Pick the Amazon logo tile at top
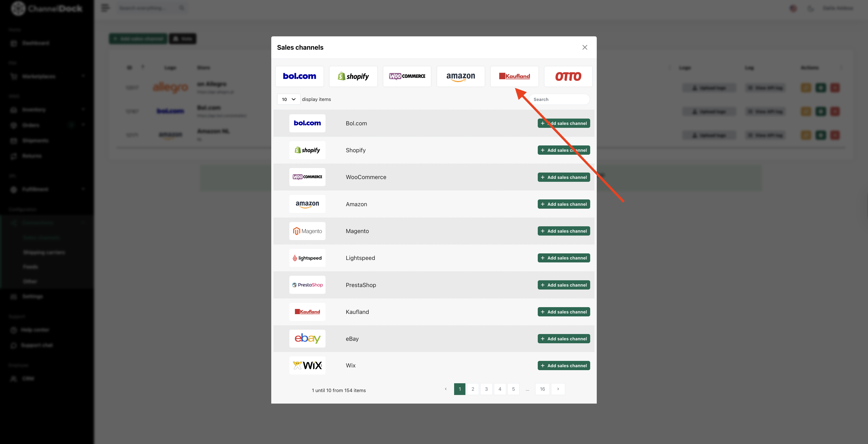868x444 pixels. click(461, 76)
